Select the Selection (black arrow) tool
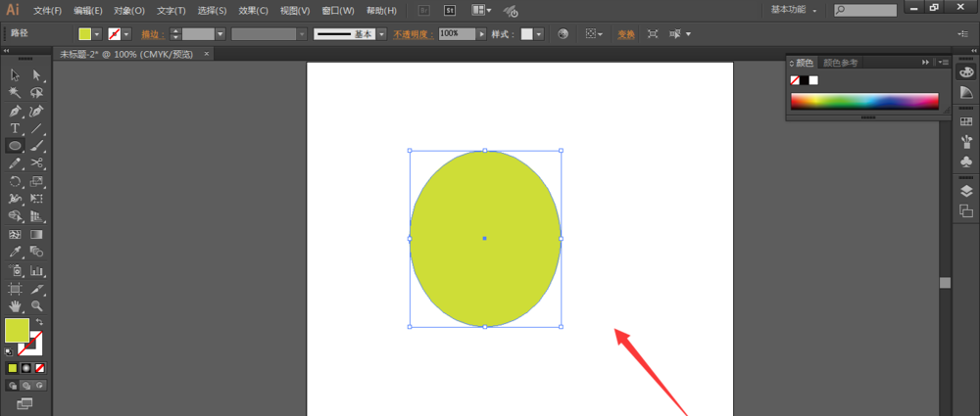The height and width of the screenshot is (416, 980). (16, 75)
